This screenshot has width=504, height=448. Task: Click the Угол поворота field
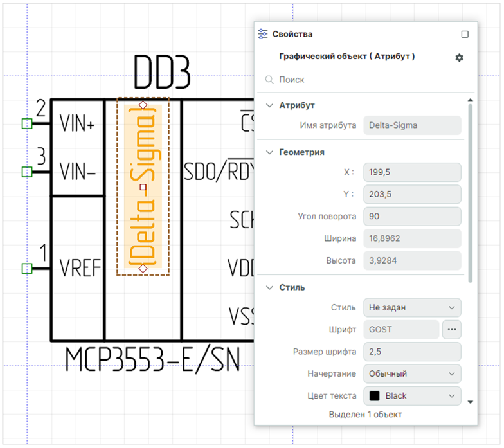(411, 216)
